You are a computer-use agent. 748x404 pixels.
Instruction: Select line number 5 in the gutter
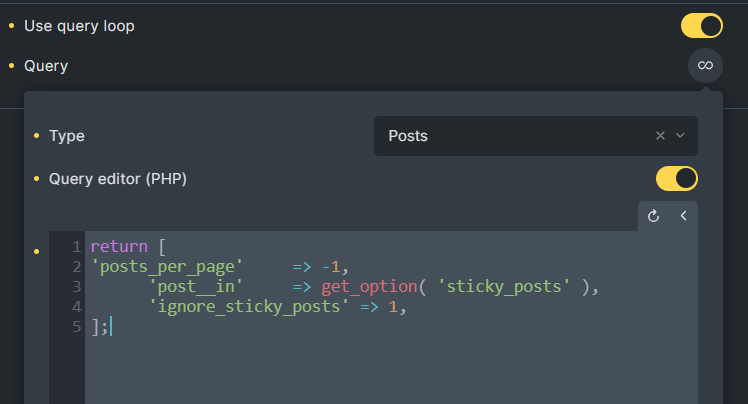[x=76, y=327]
